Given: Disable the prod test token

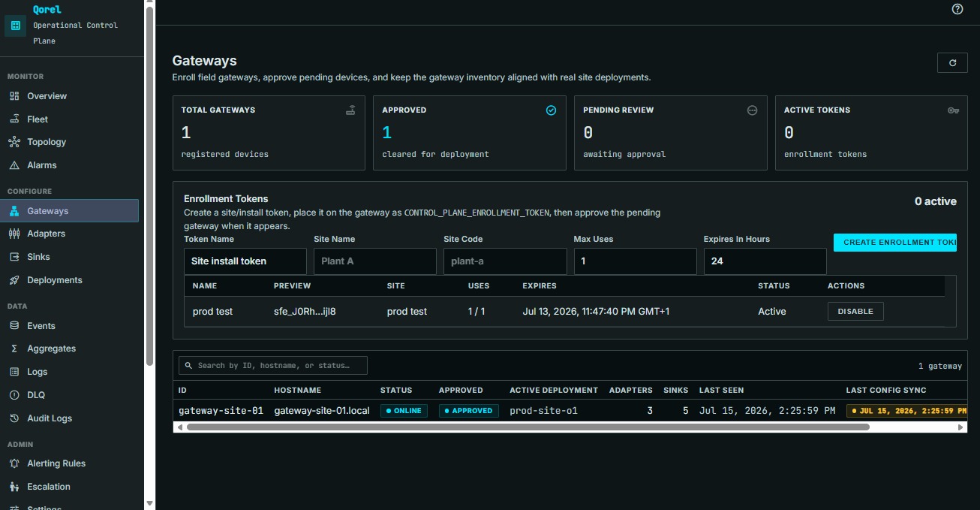Looking at the screenshot, I should pyautogui.click(x=855, y=312).
